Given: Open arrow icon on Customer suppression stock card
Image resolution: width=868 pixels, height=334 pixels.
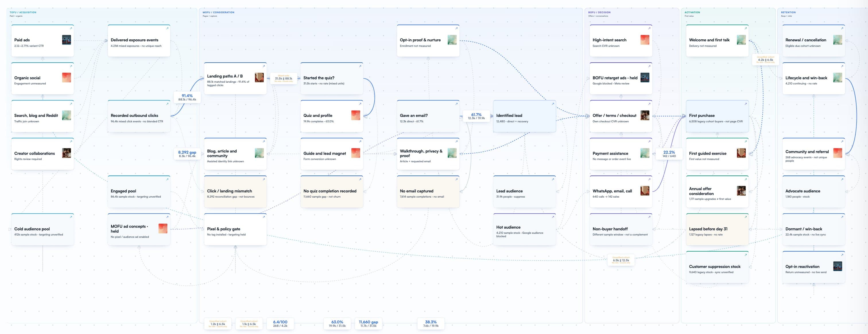Looking at the screenshot, I should coord(745,255).
